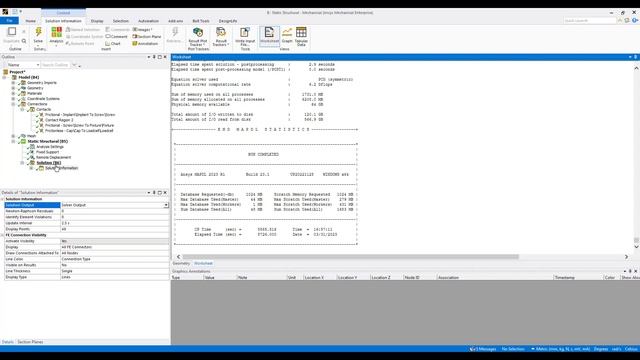Click the Visible on Results value
The height and width of the screenshot is (360, 640).
pyautogui.click(x=115, y=265)
